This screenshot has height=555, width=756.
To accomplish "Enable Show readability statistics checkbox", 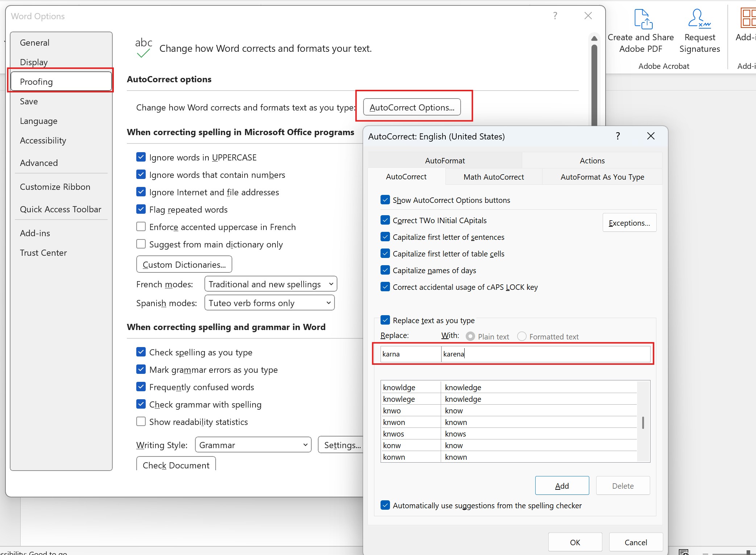I will [141, 422].
